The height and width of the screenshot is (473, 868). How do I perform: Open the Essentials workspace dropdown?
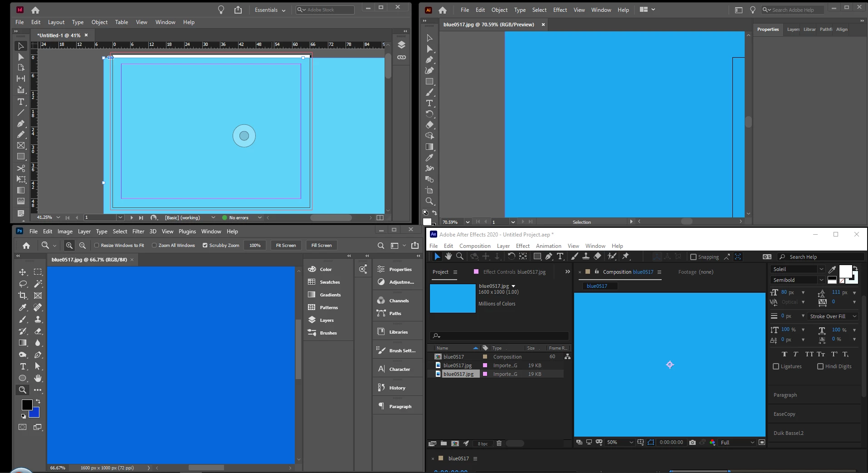pyautogui.click(x=270, y=10)
